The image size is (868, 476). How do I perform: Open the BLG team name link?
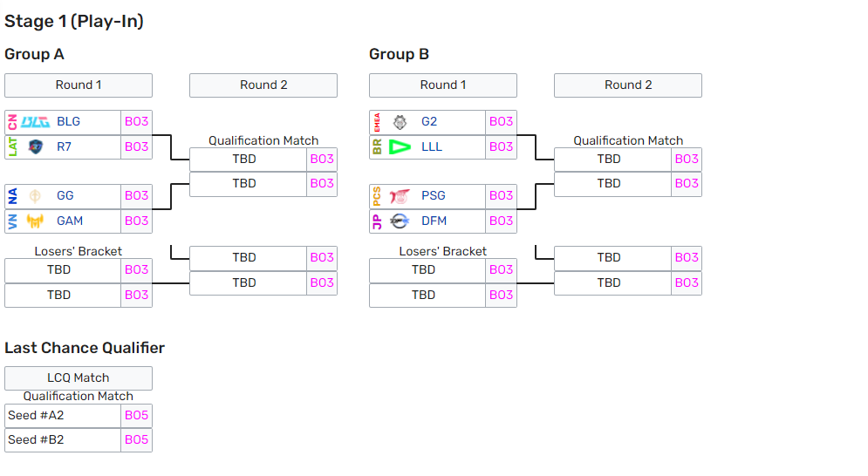pos(68,122)
